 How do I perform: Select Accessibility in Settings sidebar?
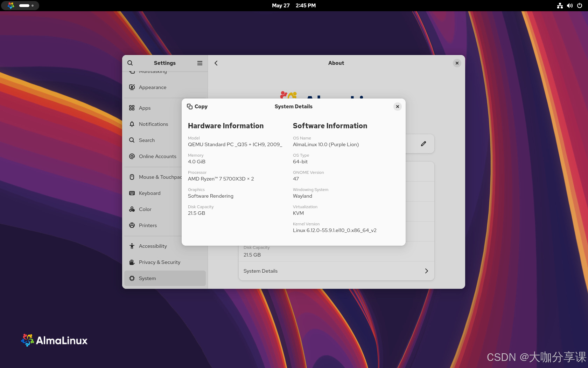click(x=165, y=246)
